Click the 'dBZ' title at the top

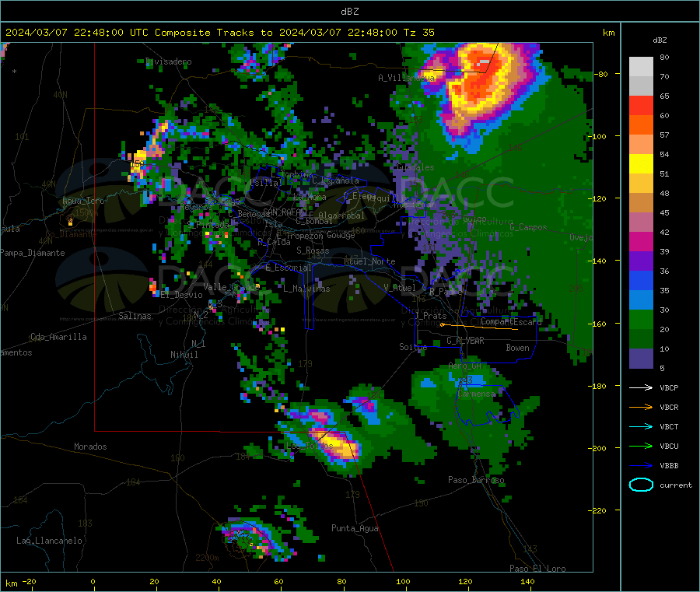coord(349,12)
